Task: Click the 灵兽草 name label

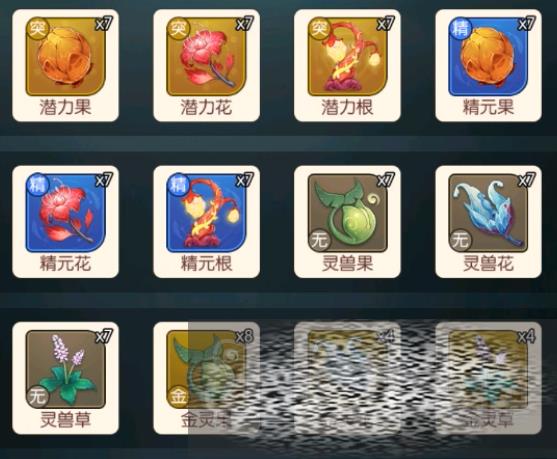Action: coord(65,420)
